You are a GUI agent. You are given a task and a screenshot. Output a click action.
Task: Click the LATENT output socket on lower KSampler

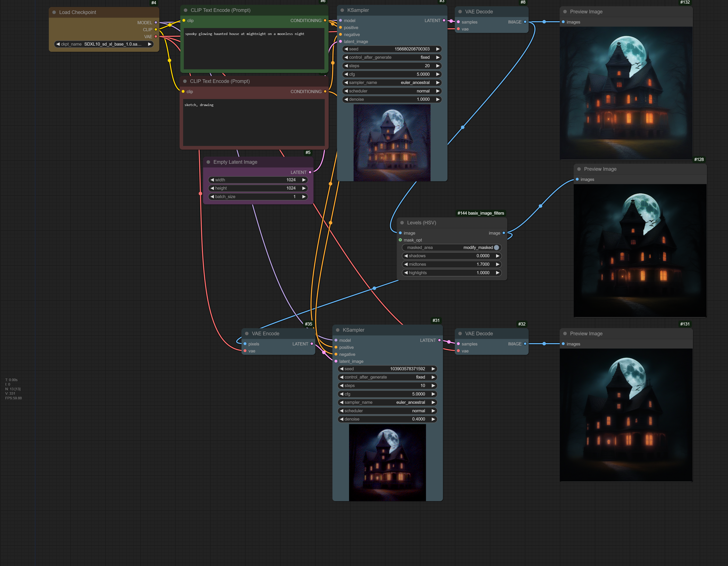tap(439, 340)
